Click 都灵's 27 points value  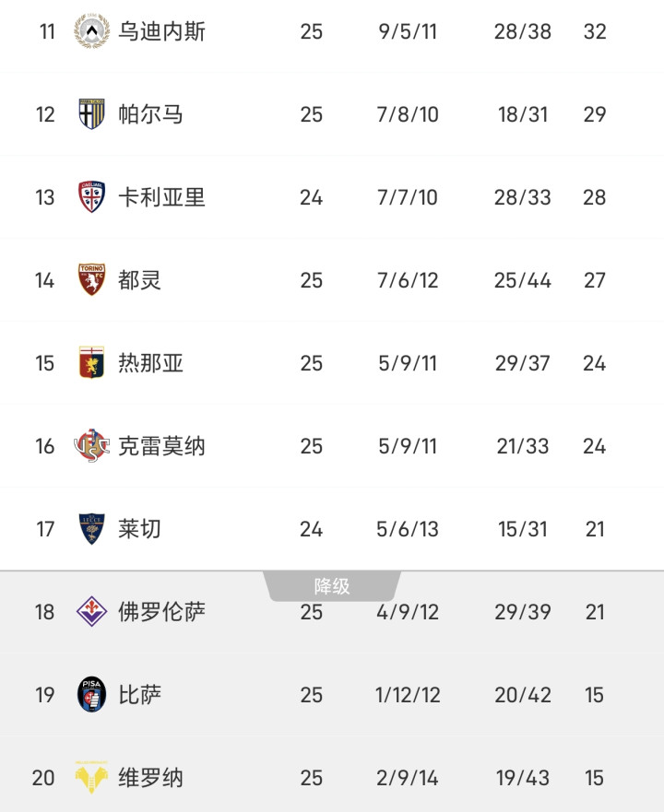[594, 280]
